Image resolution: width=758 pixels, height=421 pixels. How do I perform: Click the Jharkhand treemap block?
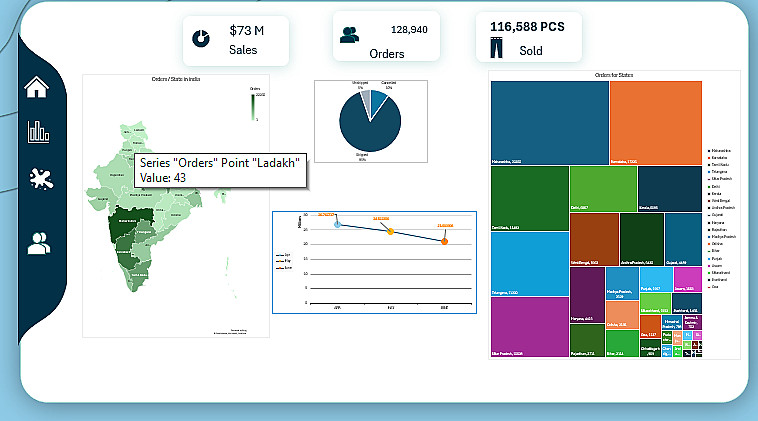pos(687,303)
